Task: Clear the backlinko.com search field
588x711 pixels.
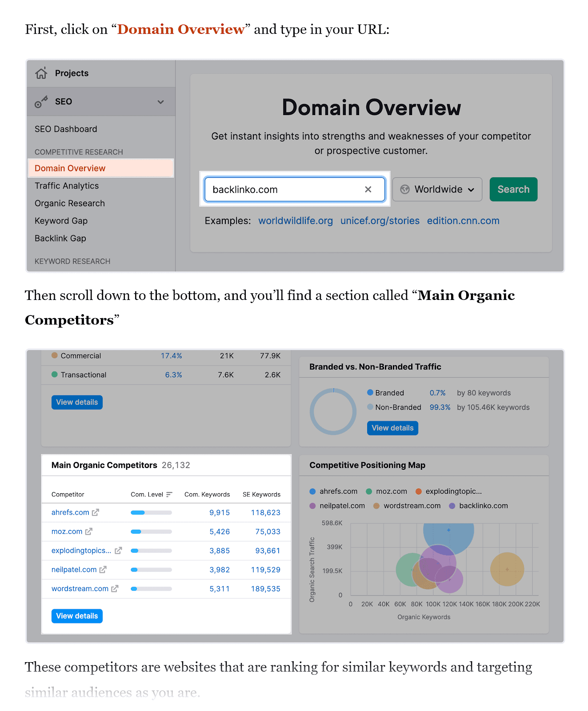Action: [x=368, y=189]
